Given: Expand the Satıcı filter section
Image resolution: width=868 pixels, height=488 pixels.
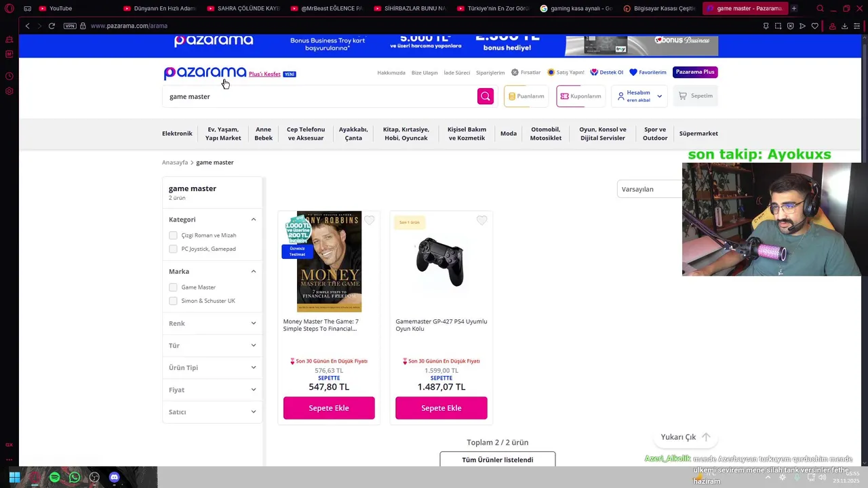Looking at the screenshot, I should click(x=212, y=412).
